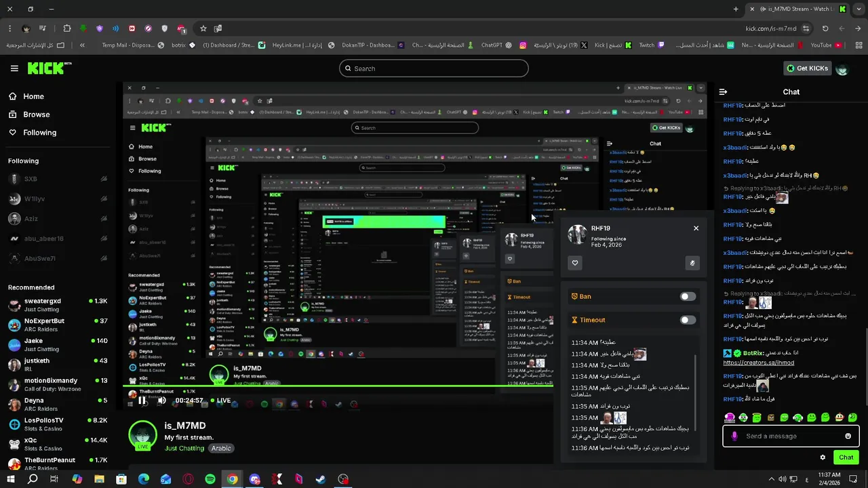Click the Search input field
This screenshot has height=488, width=868.
434,68
